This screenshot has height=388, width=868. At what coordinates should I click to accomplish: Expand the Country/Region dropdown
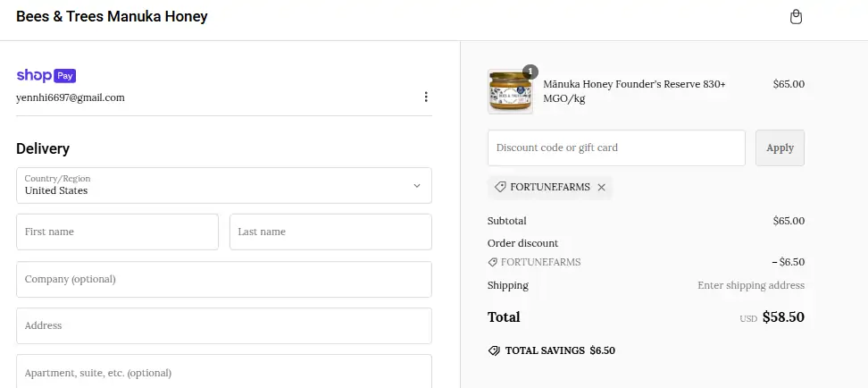(223, 185)
